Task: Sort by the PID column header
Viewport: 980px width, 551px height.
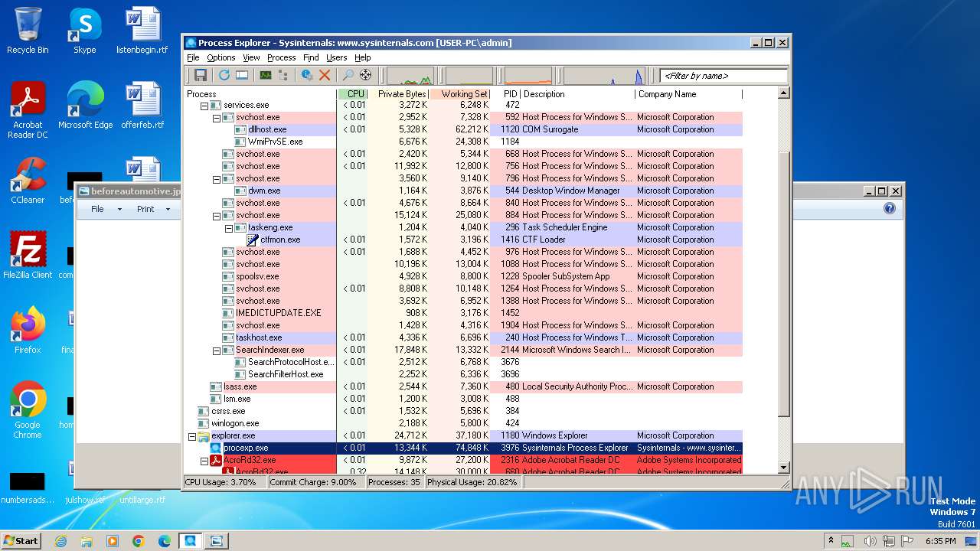Action: 505,94
